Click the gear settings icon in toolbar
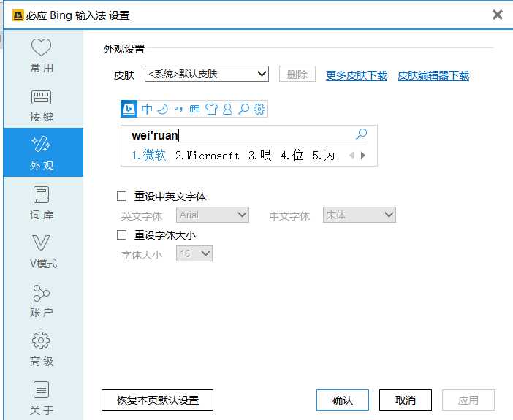513x420 pixels. click(x=259, y=109)
